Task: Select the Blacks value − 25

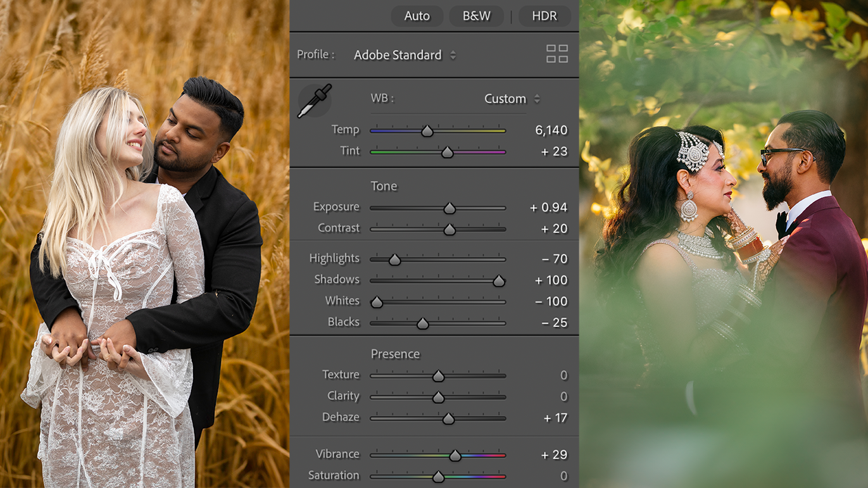Action: tap(555, 323)
